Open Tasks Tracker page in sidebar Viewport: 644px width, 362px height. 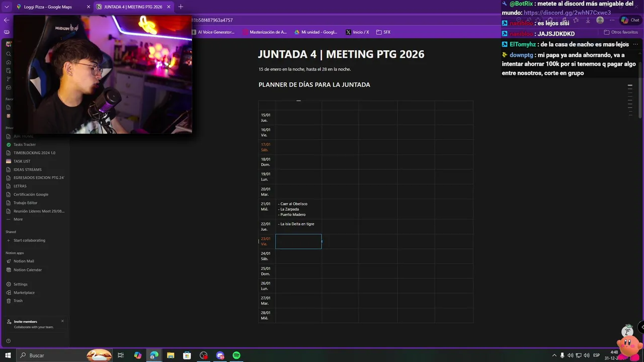pyautogui.click(x=35, y=144)
